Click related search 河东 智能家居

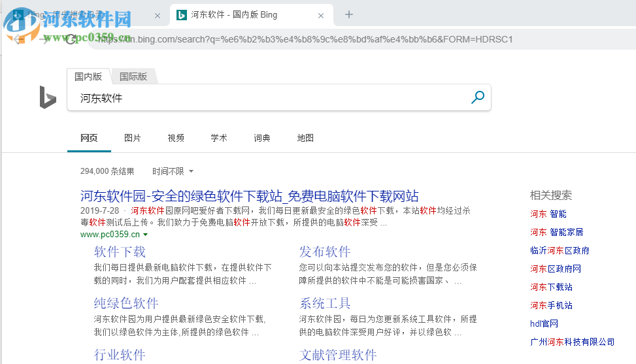click(x=556, y=232)
